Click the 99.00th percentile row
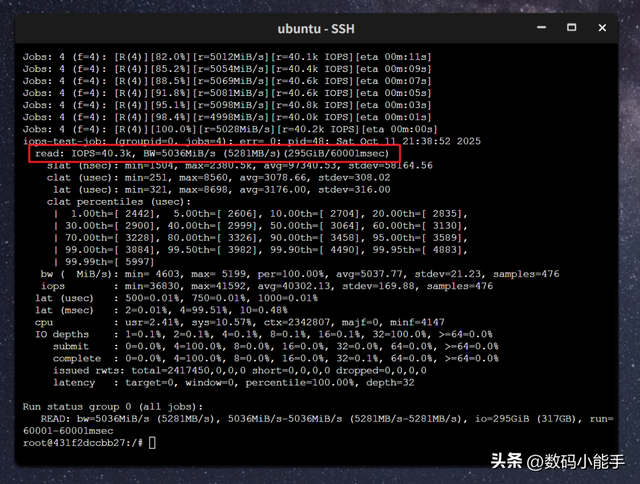The image size is (640, 484). [260, 250]
